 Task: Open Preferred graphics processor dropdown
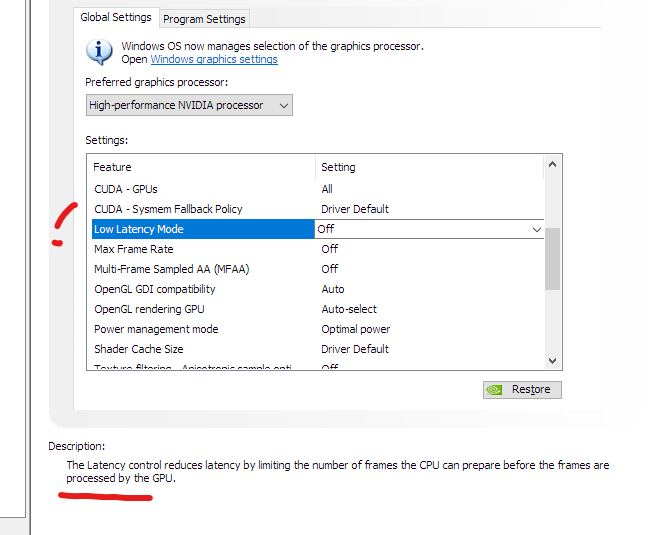(x=189, y=105)
